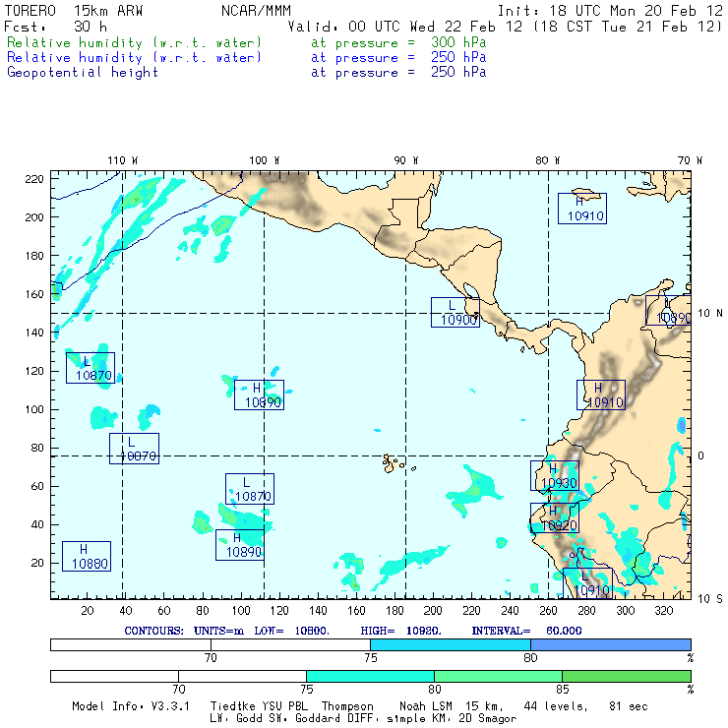Click the '300 hPa' pressure value
Viewport: 728px width, 728px height.
click(458, 42)
